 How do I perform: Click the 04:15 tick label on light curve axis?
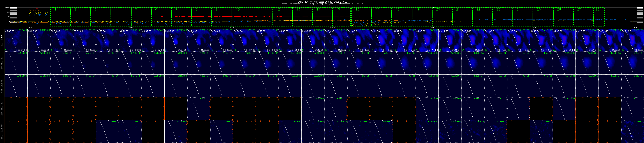click(433, 28)
